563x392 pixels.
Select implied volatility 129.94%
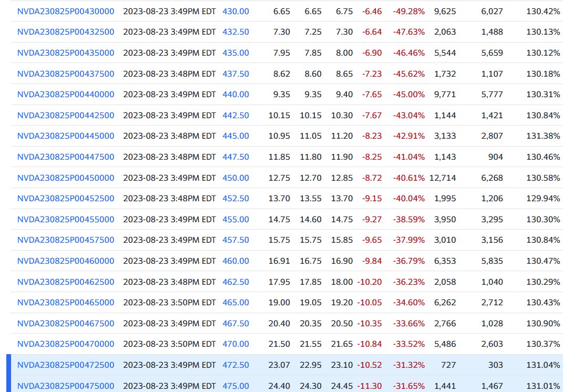tap(543, 199)
